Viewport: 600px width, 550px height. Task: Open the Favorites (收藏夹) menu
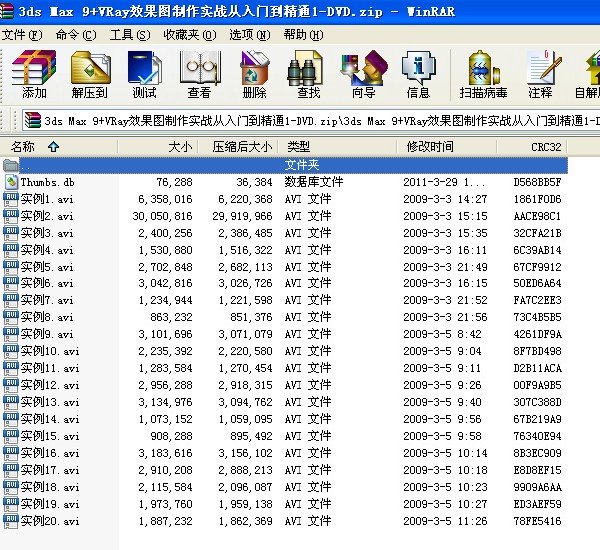[190, 35]
